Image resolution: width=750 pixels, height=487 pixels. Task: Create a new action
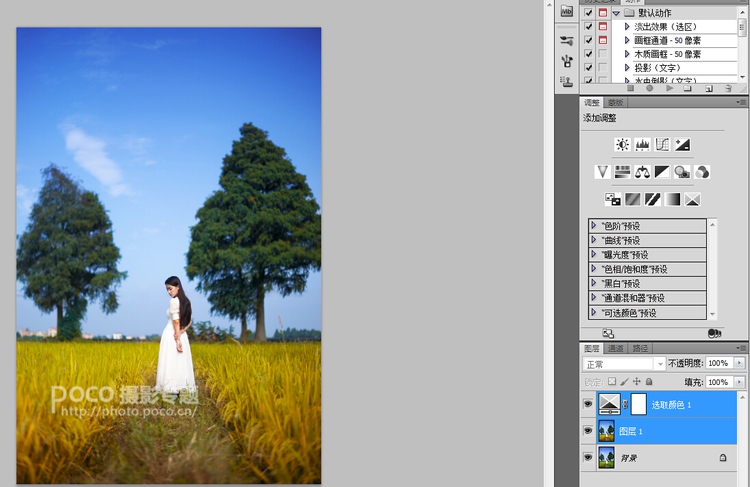click(x=709, y=89)
